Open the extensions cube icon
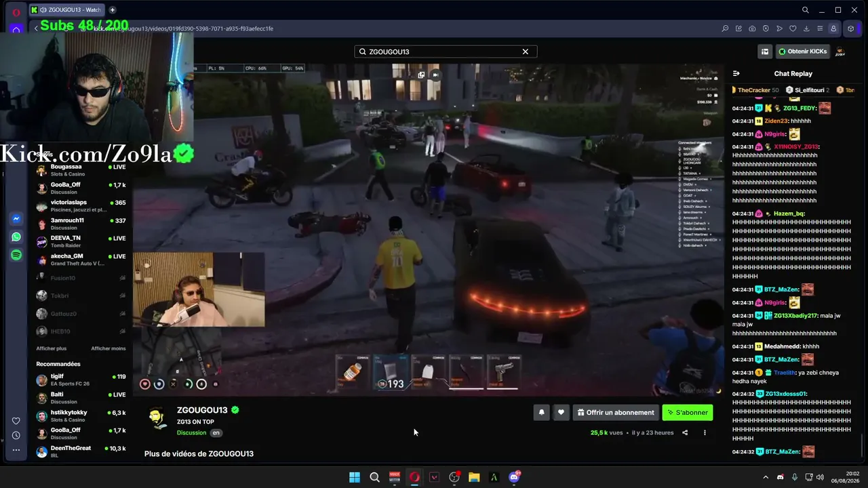Screen dimensions: 868x488 pyautogui.click(x=851, y=28)
